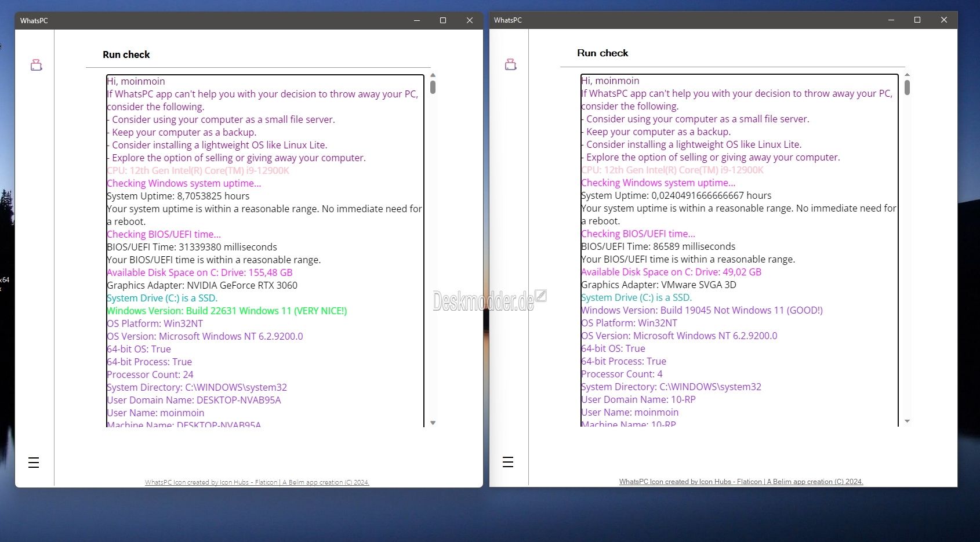
Task: Click 'Processor Count: 24' line
Action: tap(150, 374)
